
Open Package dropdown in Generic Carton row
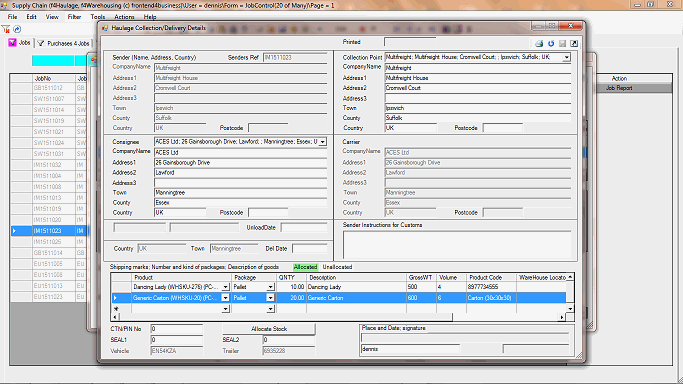pyautogui.click(x=270, y=298)
